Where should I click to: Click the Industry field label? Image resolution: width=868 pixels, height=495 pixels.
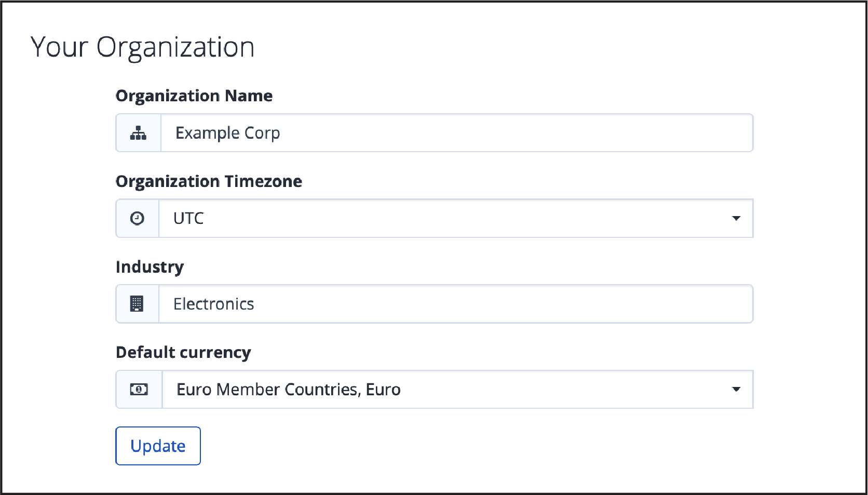150,267
